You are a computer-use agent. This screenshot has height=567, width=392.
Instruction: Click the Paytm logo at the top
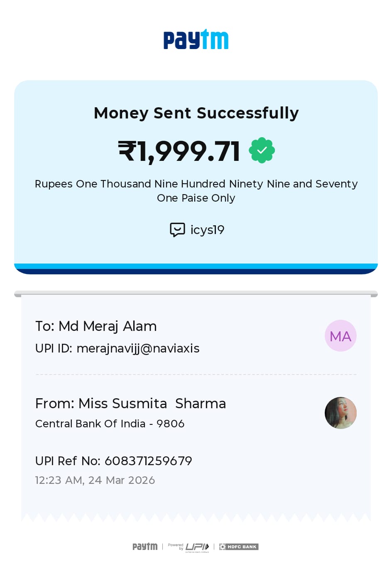tap(196, 40)
